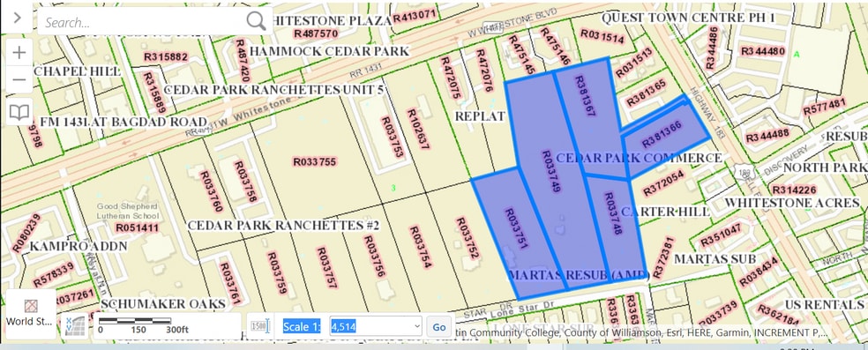Click parcel label R033757
Viewport: 868px width, 350px height.
[x=327, y=268]
